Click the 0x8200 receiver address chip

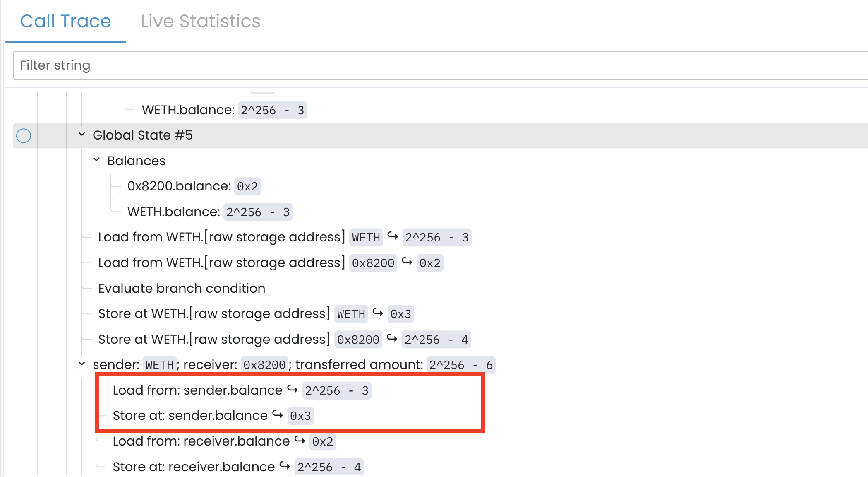point(264,365)
